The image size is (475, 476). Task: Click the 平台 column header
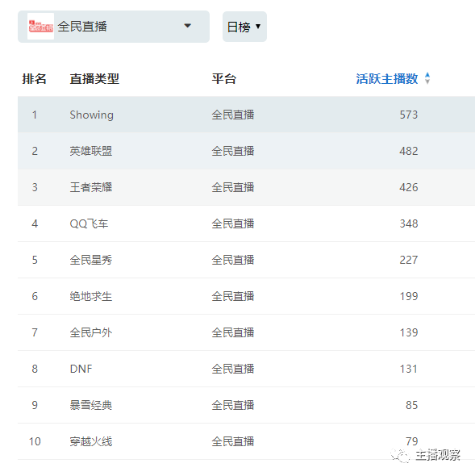[224, 79]
